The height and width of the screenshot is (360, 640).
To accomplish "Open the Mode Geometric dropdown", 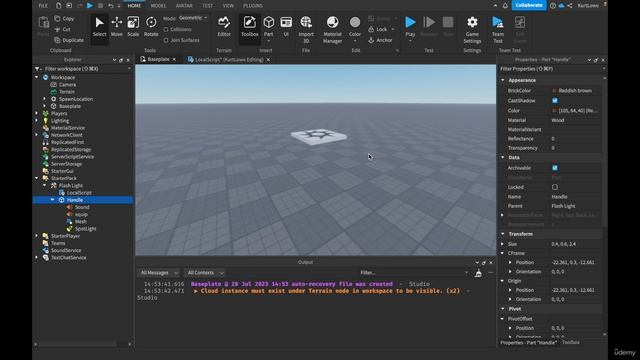I will pos(193,18).
